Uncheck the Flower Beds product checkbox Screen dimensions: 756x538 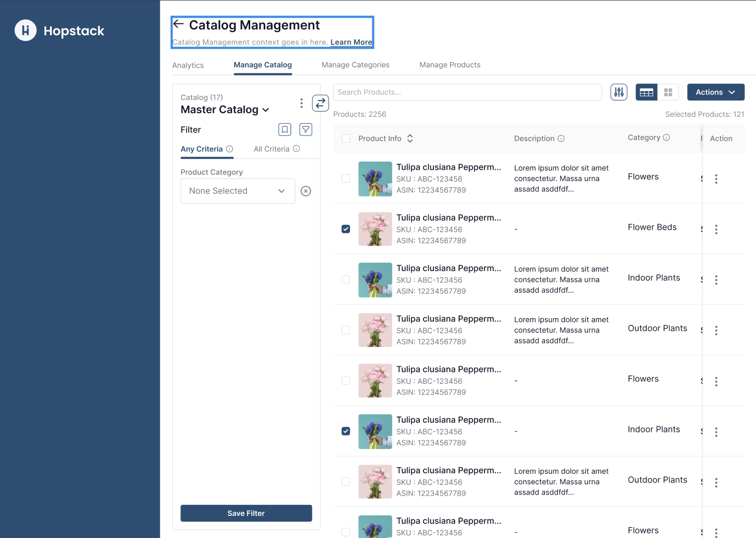tap(346, 229)
